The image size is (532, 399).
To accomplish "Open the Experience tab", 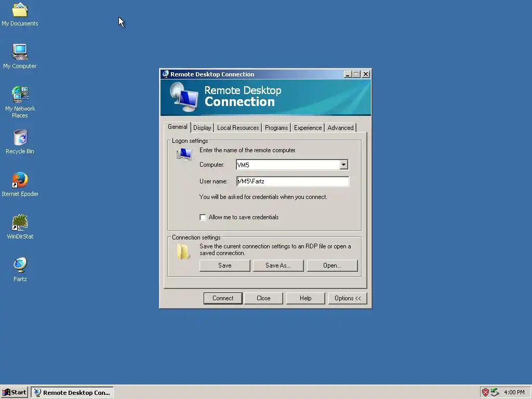I will click(x=308, y=128).
